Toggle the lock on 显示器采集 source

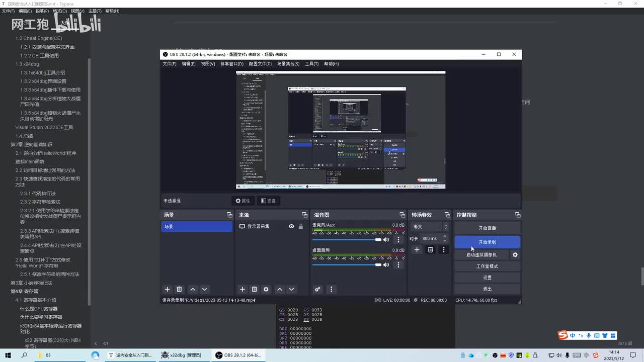click(301, 226)
